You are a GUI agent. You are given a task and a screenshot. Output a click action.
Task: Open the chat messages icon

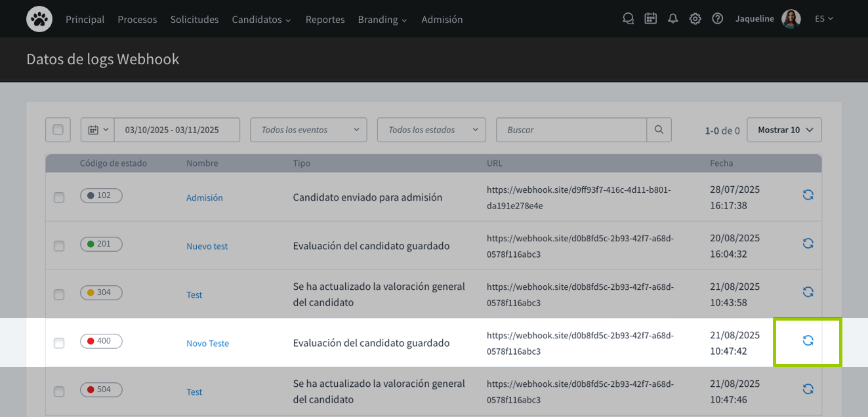pyautogui.click(x=628, y=19)
